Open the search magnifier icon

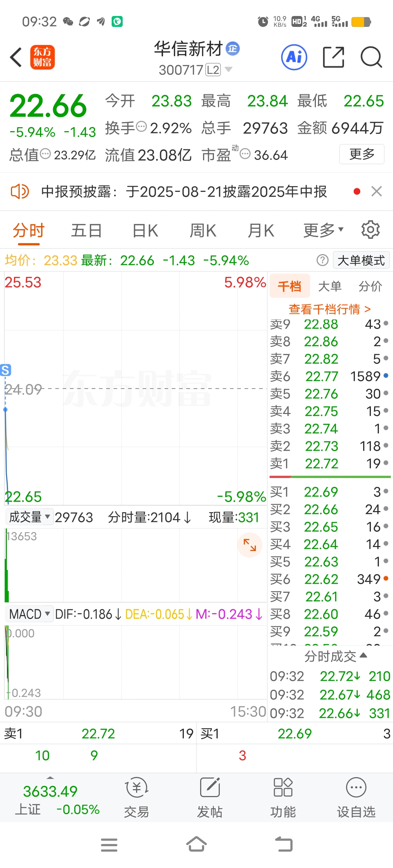(371, 57)
